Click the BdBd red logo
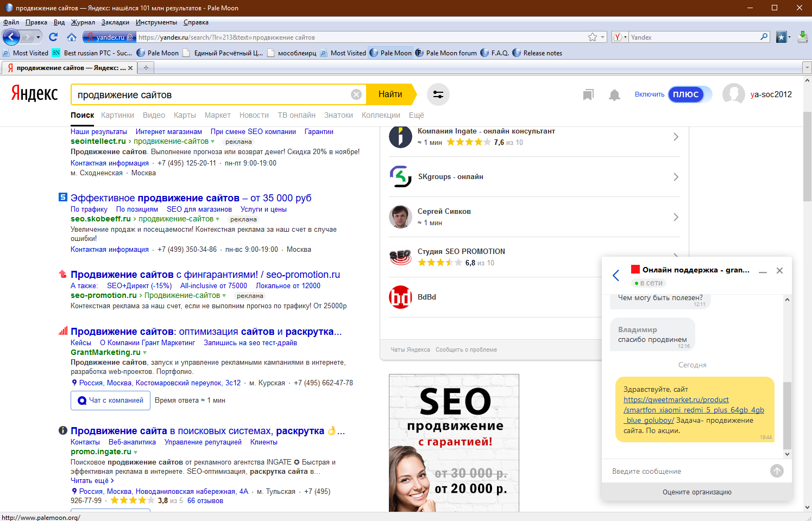 400,297
